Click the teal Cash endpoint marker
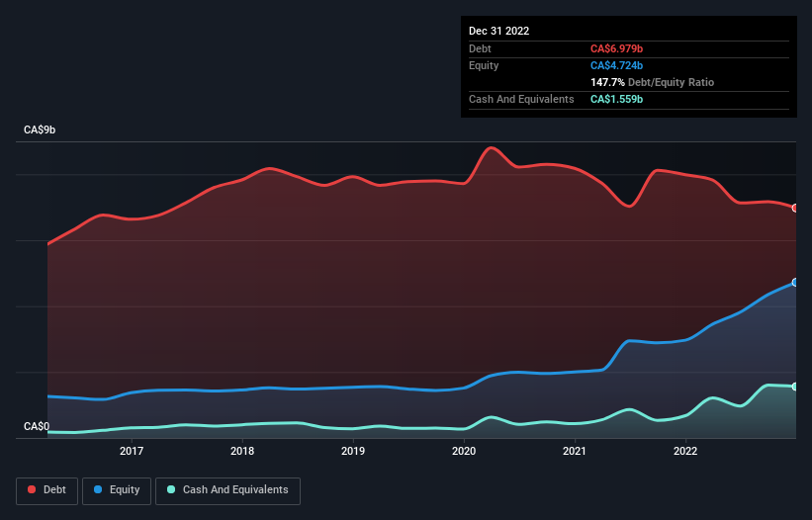 795,387
